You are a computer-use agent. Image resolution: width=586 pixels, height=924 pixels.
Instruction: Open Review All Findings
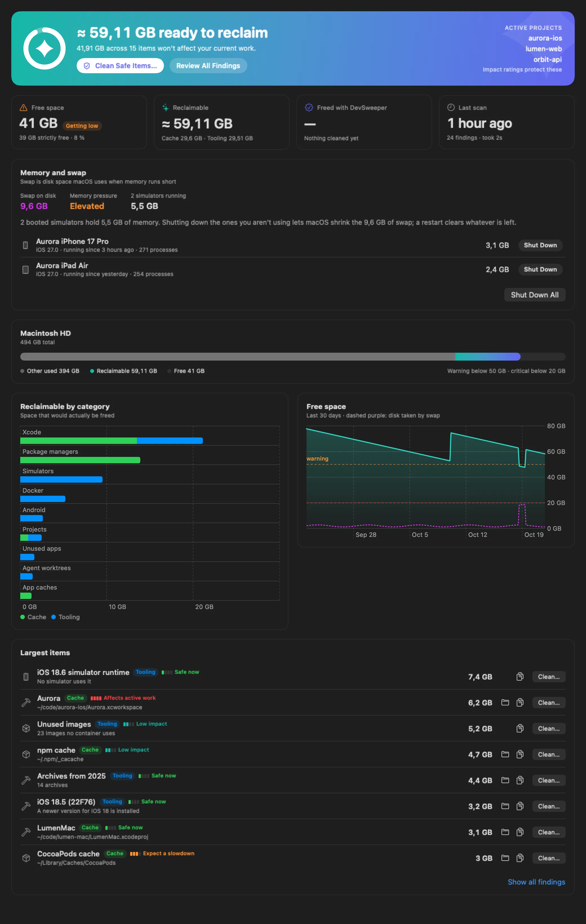pos(208,66)
